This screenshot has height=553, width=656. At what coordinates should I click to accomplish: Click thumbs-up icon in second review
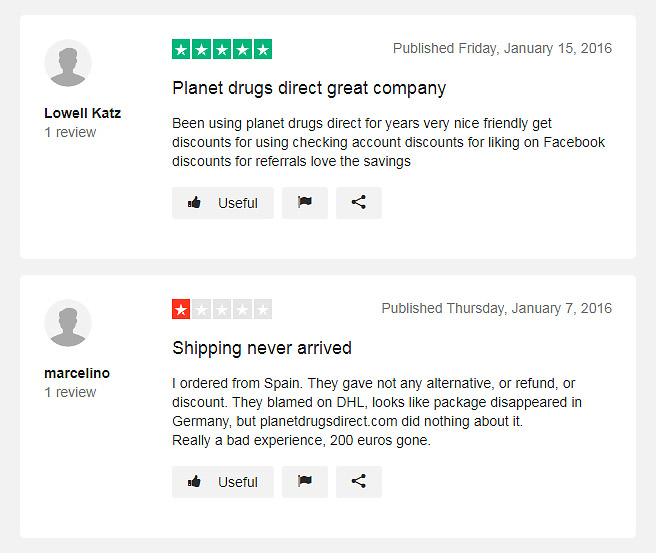click(x=194, y=481)
